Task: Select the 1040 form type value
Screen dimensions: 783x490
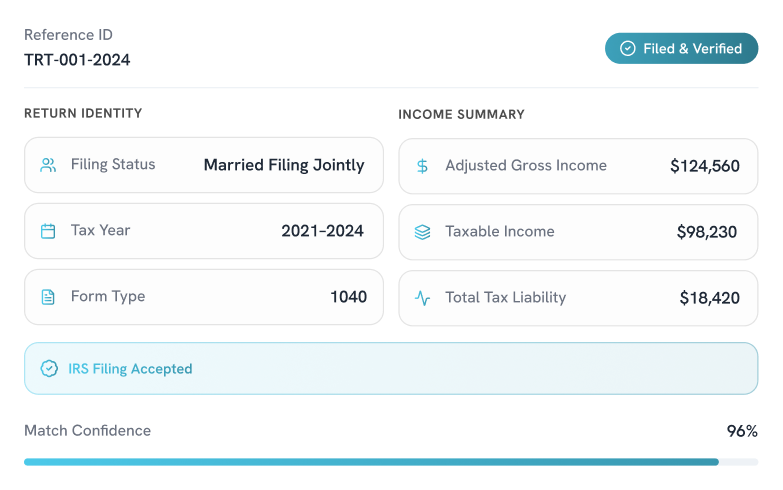Action: pyautogui.click(x=348, y=297)
